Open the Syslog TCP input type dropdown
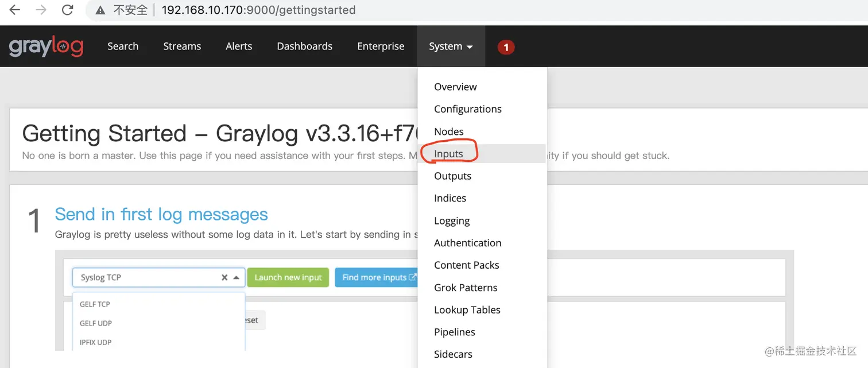Image resolution: width=868 pixels, height=368 pixels. pos(158,277)
